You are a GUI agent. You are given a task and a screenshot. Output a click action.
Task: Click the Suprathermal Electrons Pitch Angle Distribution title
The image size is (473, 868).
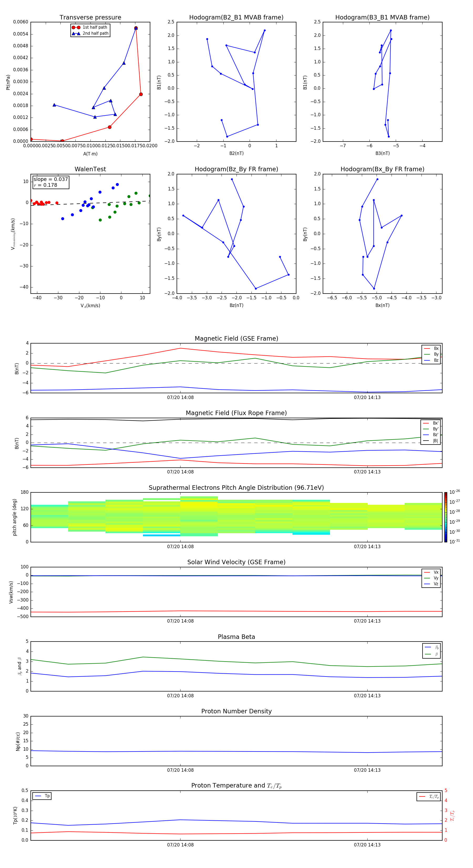pos(236,488)
